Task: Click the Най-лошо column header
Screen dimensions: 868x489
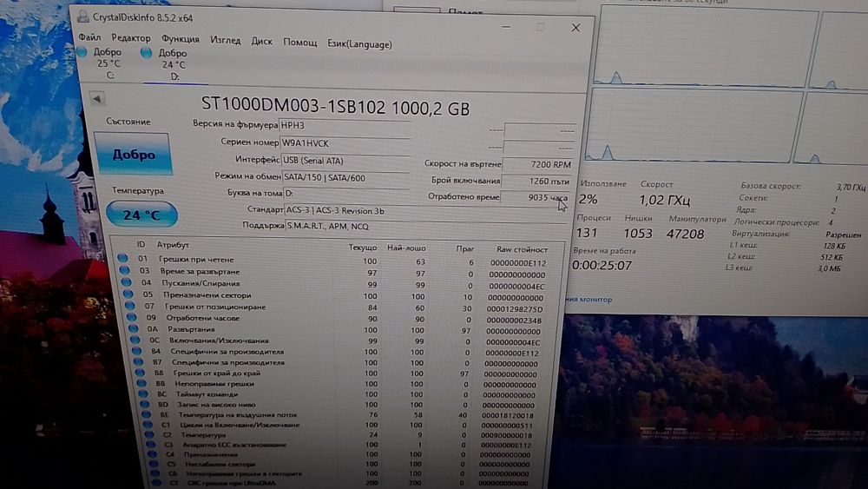Action: (406, 248)
